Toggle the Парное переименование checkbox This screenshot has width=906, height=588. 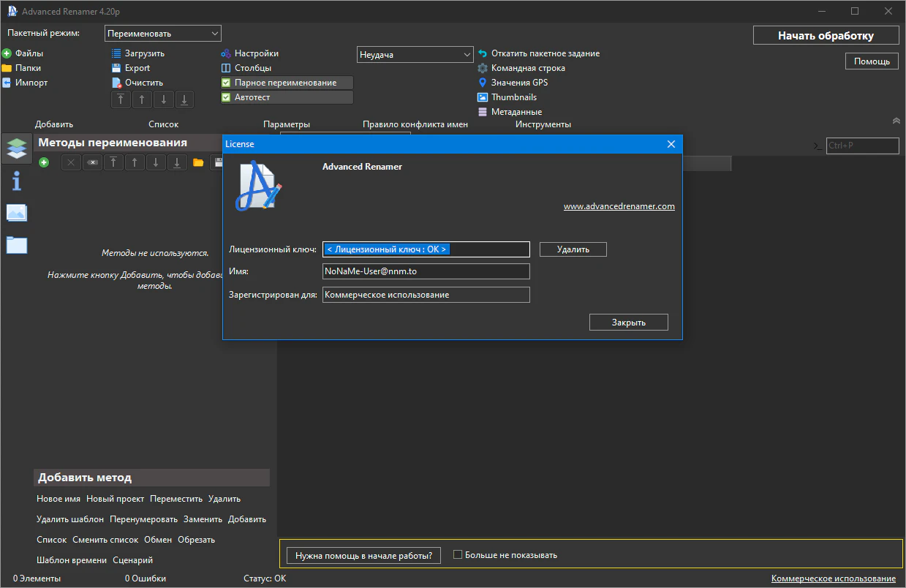[x=226, y=83]
